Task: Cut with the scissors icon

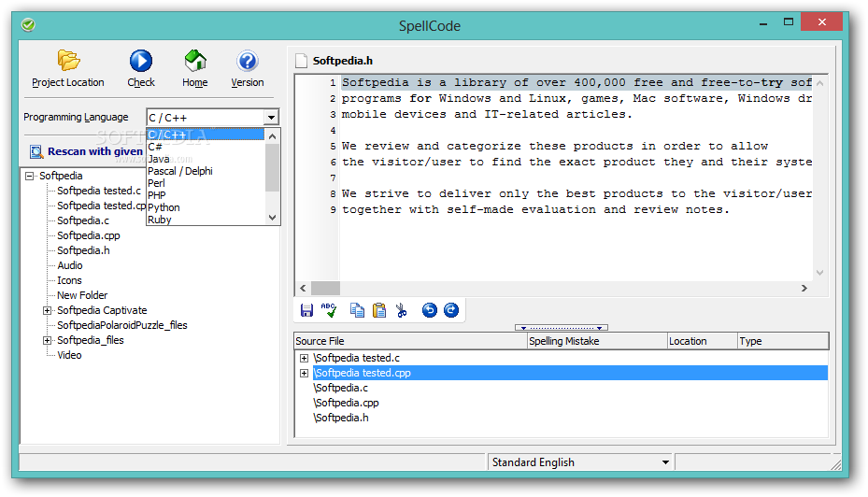Action: [402, 310]
